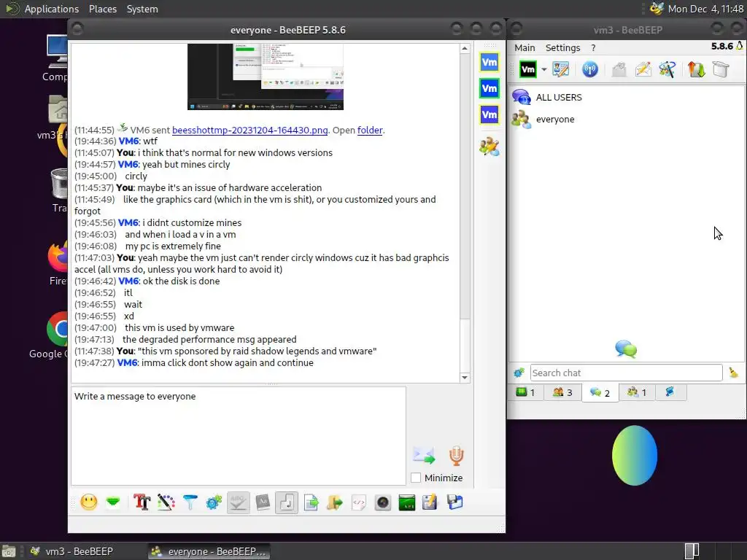
Task: Toggle the return key send option button
Action: 286,502
